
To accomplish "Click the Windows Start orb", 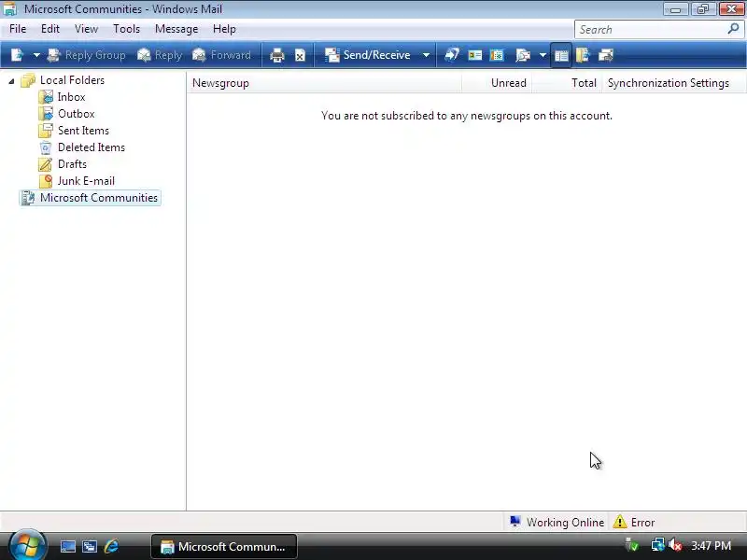I will 27,546.
